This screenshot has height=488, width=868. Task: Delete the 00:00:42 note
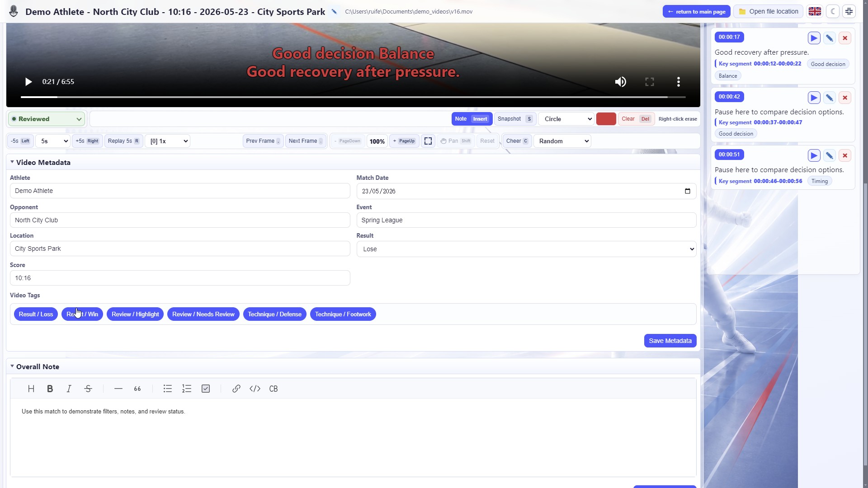click(x=844, y=98)
